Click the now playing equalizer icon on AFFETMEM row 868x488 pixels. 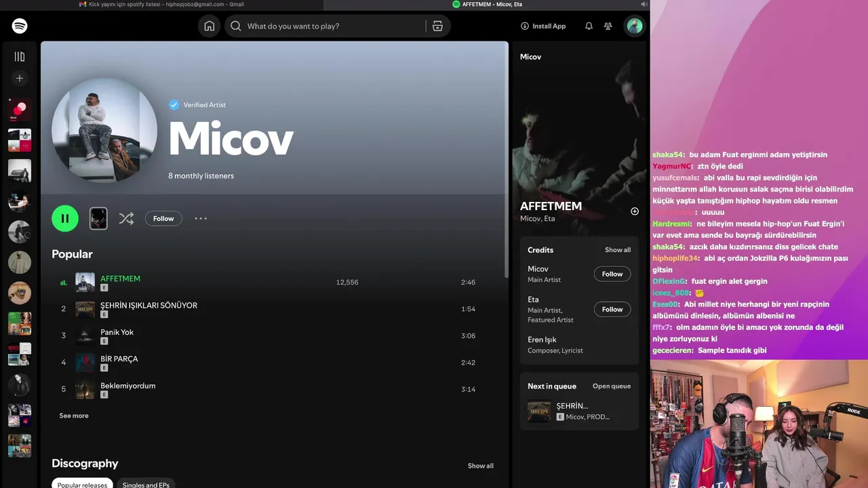coord(64,283)
